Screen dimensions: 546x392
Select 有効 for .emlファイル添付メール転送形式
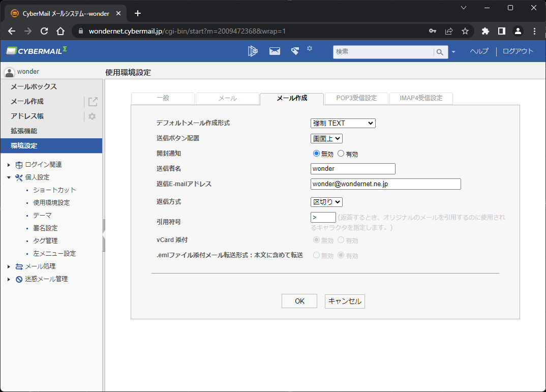click(x=341, y=255)
